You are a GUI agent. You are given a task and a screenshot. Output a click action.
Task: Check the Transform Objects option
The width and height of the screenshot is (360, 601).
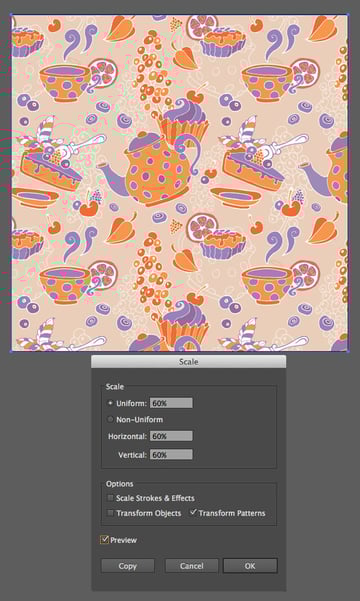pyautogui.click(x=110, y=513)
